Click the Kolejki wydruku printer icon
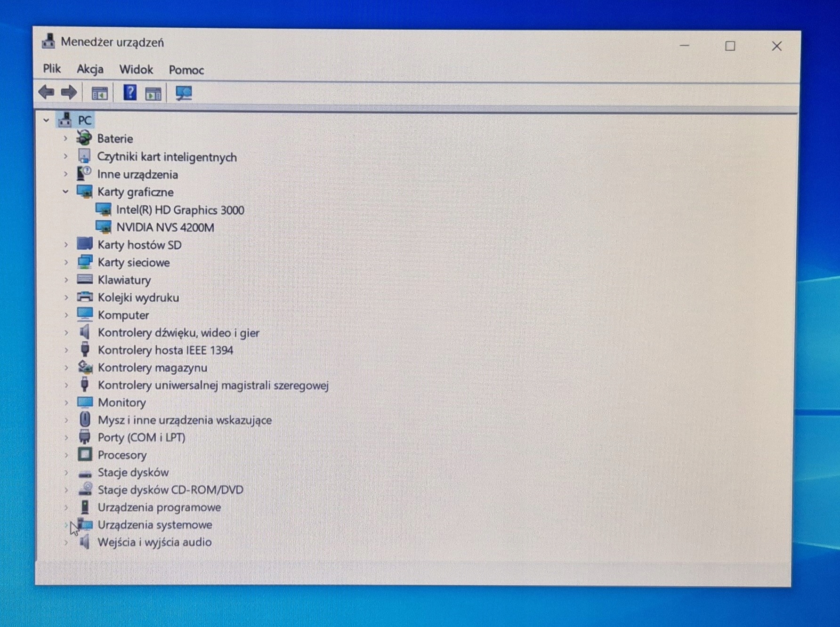The width and height of the screenshot is (840, 627). tap(85, 297)
